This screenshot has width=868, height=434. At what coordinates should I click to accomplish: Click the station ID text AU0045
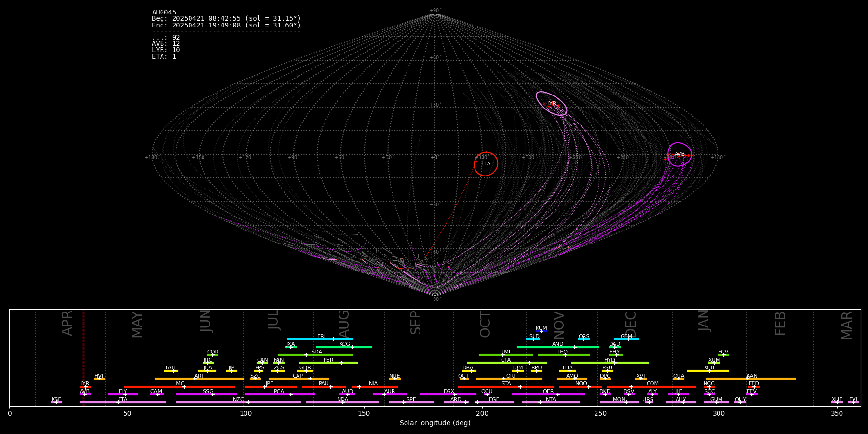tap(164, 13)
